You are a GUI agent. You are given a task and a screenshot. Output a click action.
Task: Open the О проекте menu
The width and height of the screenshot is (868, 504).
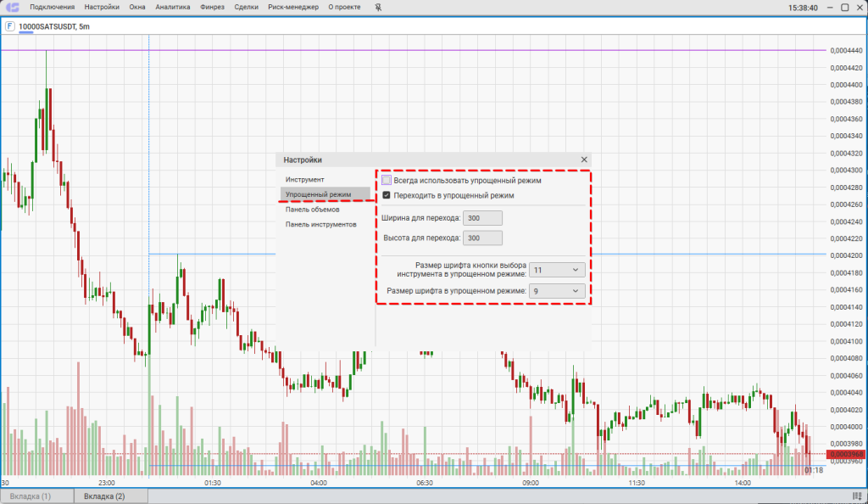click(344, 7)
